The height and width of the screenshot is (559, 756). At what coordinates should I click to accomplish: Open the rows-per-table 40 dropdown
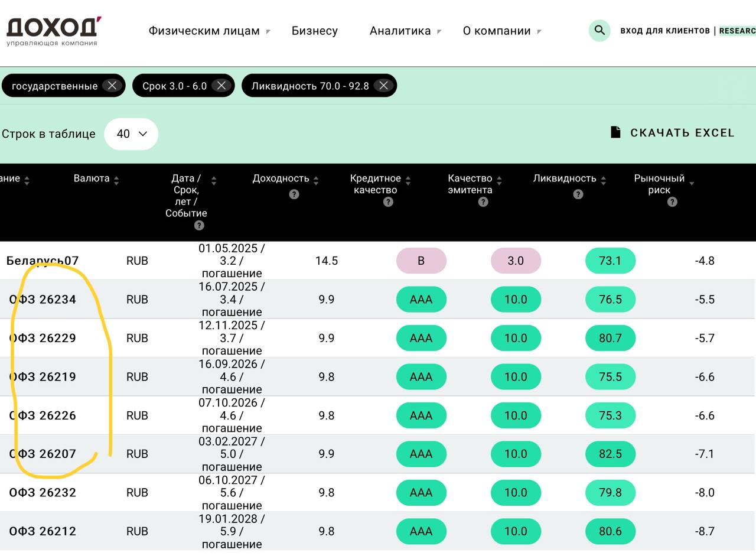point(131,134)
